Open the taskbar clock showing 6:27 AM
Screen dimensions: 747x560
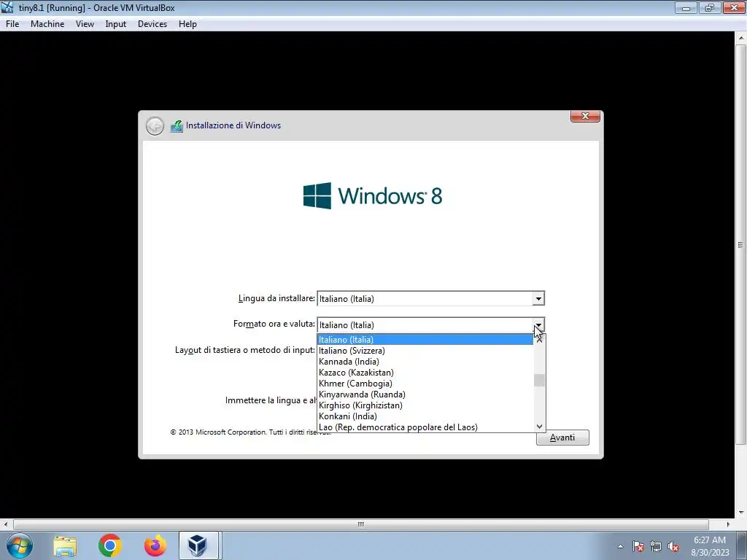click(x=710, y=546)
